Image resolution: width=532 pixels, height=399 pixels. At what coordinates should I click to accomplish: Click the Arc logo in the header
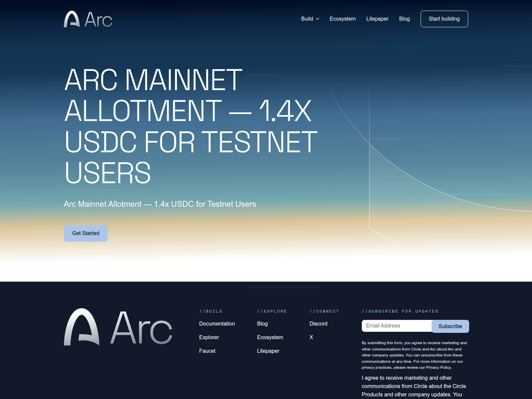coord(88,19)
